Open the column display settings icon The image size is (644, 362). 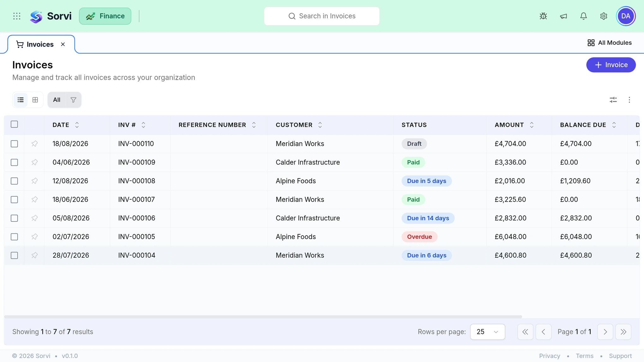tap(613, 100)
